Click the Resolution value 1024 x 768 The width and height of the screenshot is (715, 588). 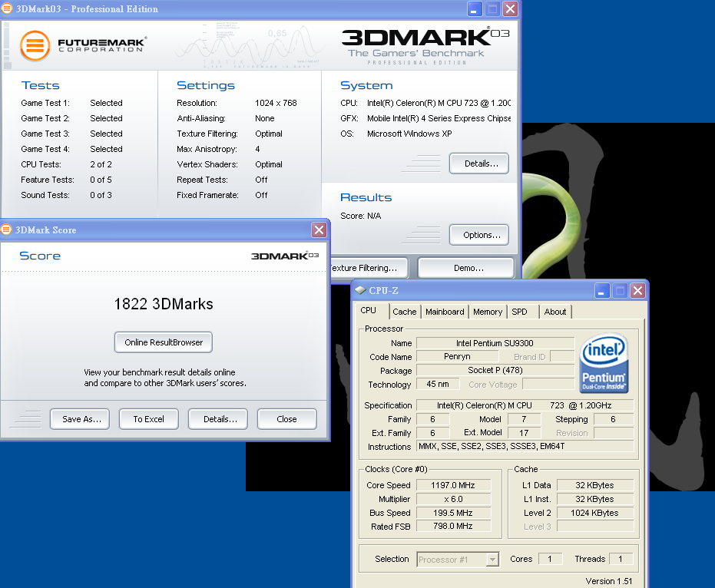(276, 103)
